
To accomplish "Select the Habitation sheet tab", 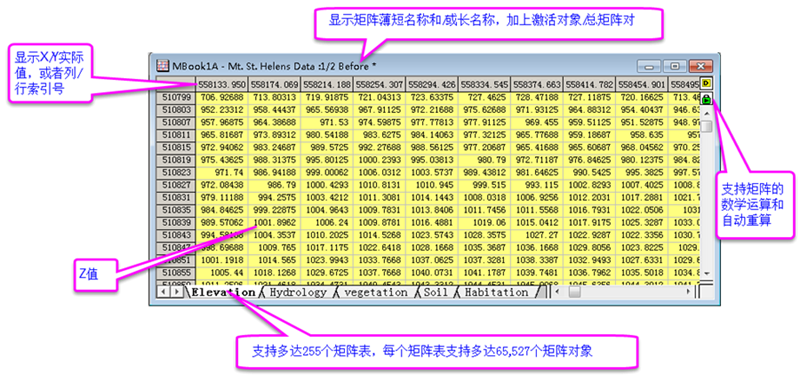I will coord(496,292).
